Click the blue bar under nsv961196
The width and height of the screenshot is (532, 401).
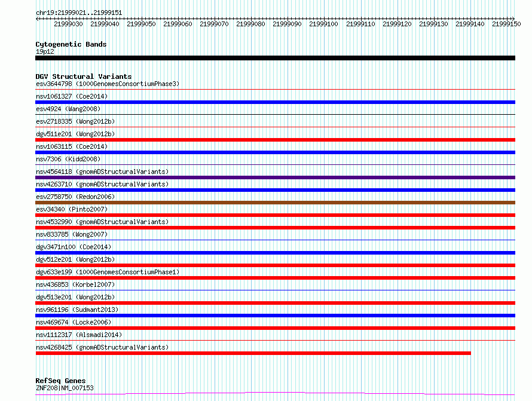pyautogui.click(x=275, y=316)
